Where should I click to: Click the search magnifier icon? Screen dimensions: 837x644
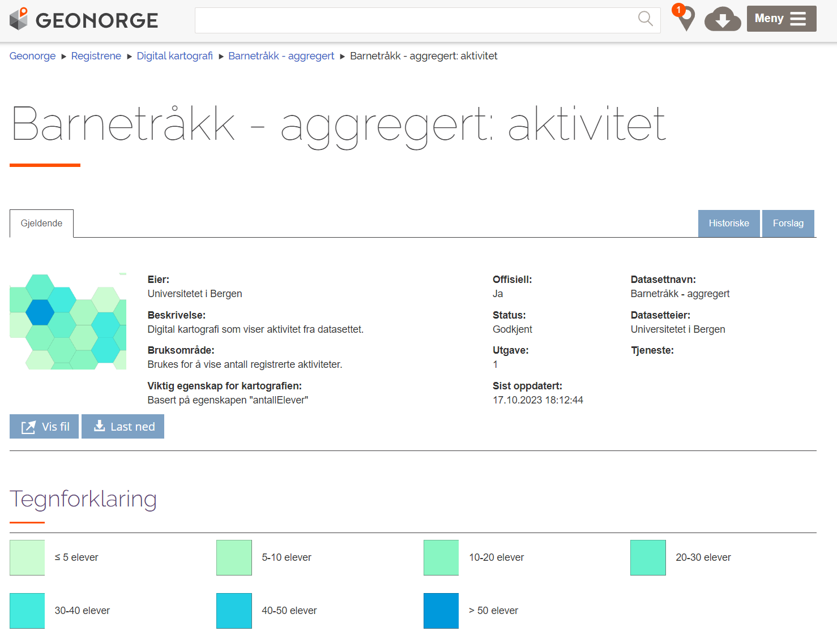click(x=645, y=19)
